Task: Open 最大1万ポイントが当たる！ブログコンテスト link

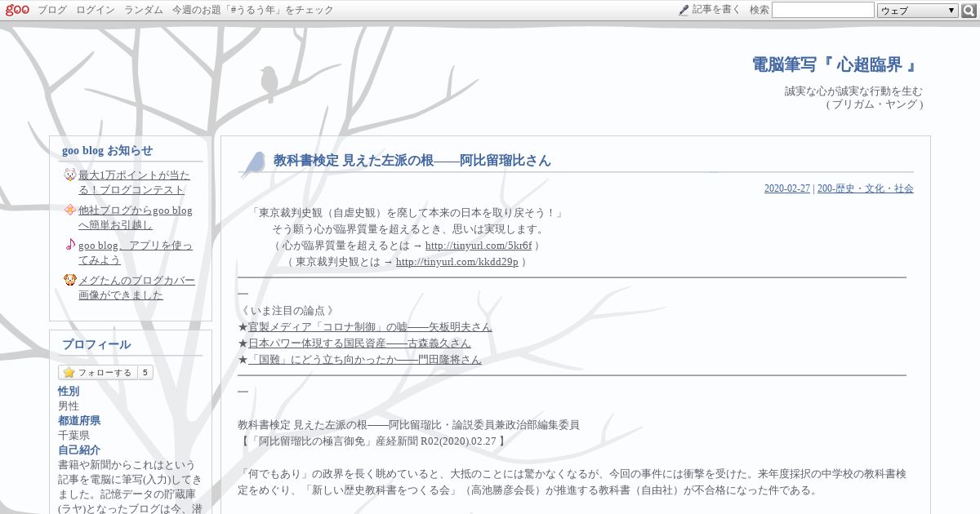Action: 134,183
